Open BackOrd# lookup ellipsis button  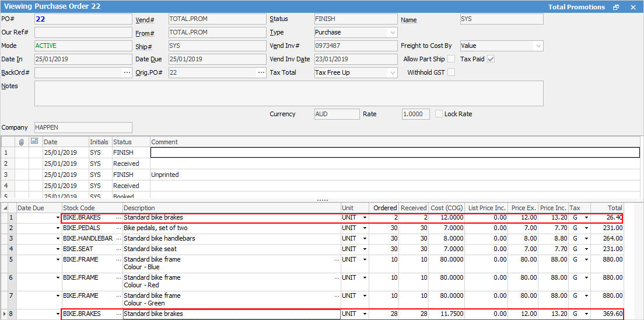pos(127,73)
